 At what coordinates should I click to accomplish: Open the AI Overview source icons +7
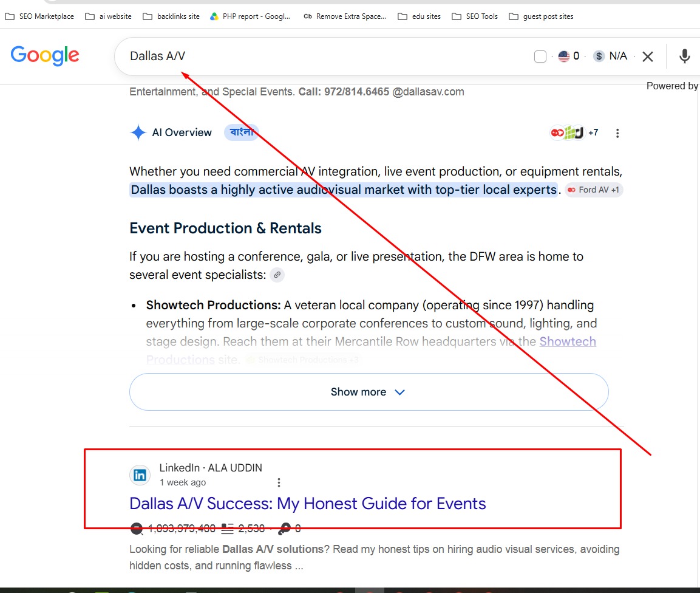click(x=574, y=132)
